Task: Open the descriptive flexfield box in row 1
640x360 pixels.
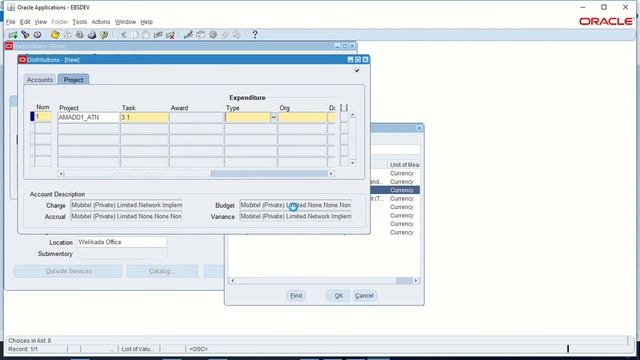Action: pos(344,118)
